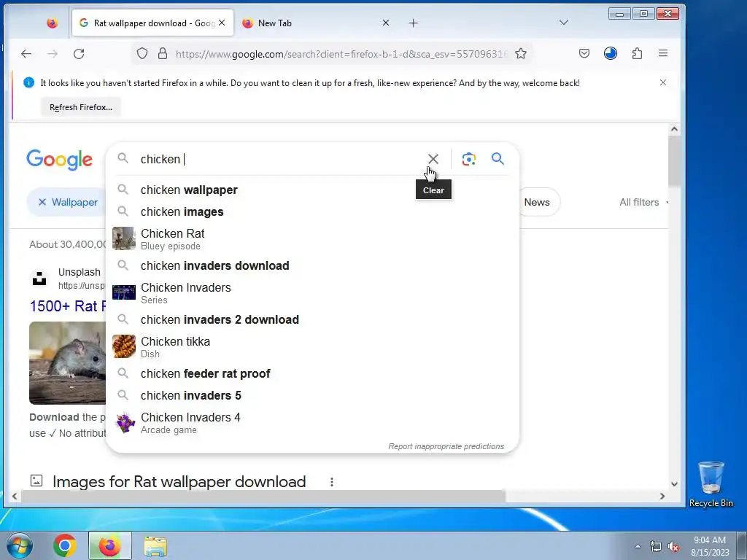Open File Explorer from taskbar
The image size is (747, 560).
coord(155,545)
